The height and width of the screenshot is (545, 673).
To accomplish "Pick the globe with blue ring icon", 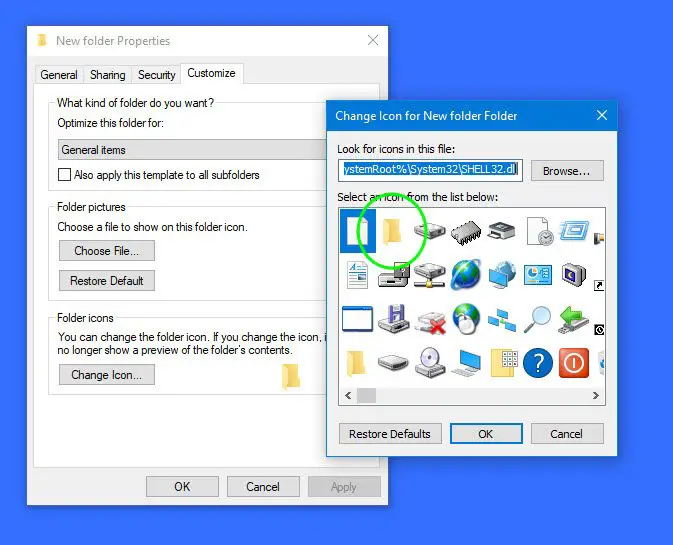I will (x=466, y=275).
